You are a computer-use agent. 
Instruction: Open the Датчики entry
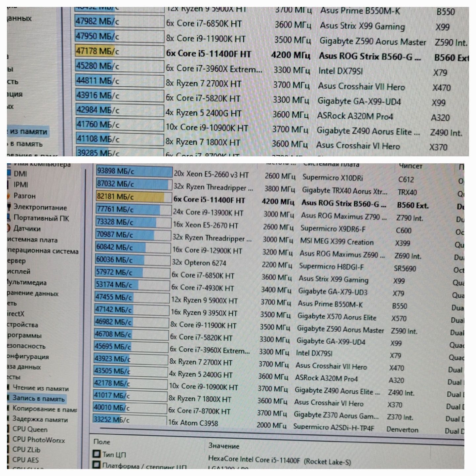[x=27, y=229]
